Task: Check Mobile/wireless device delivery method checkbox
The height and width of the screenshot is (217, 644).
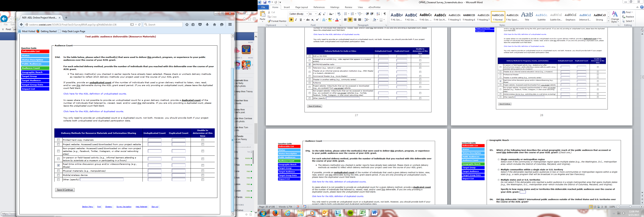Action: (59, 175)
